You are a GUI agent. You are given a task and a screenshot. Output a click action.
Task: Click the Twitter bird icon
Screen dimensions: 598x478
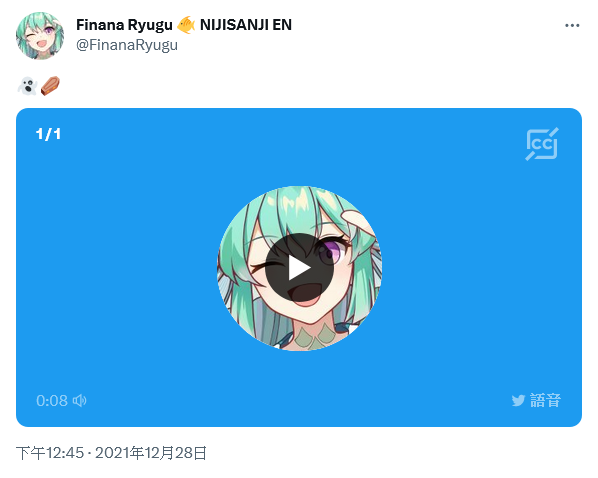click(518, 401)
